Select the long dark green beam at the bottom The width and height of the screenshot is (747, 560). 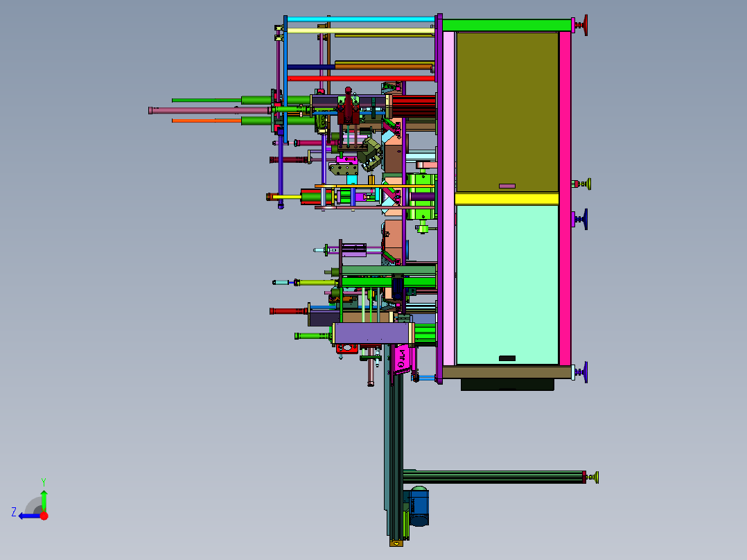(x=495, y=477)
